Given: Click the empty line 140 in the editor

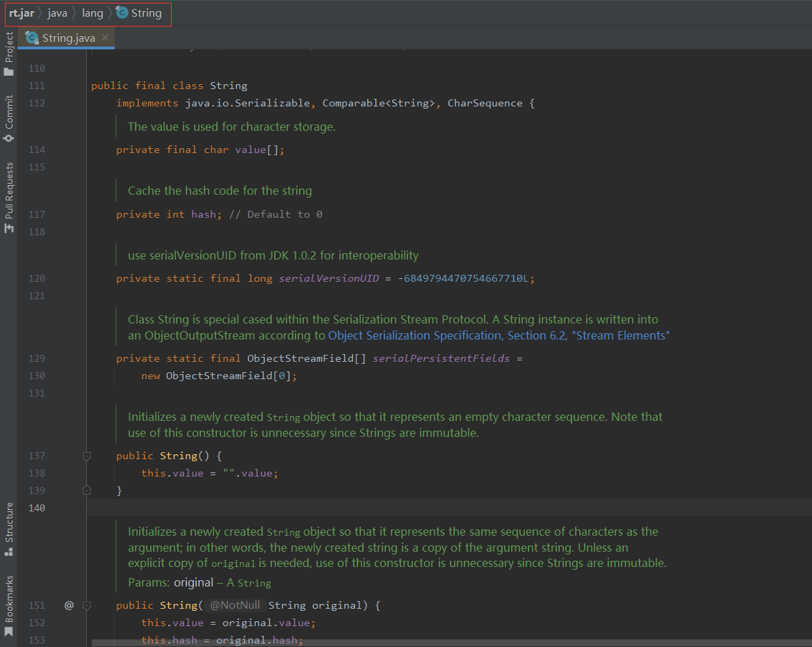Looking at the screenshot, I should tap(449, 508).
